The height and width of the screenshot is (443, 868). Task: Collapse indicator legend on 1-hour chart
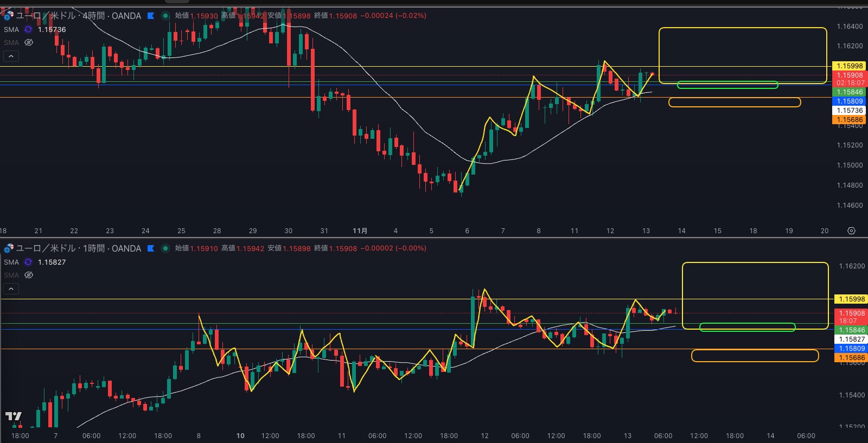[x=11, y=288]
